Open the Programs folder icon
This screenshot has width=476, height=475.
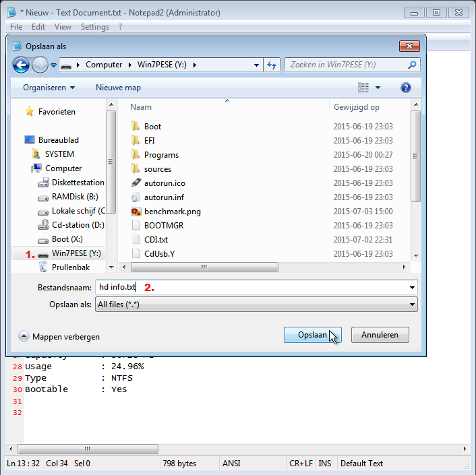136,155
